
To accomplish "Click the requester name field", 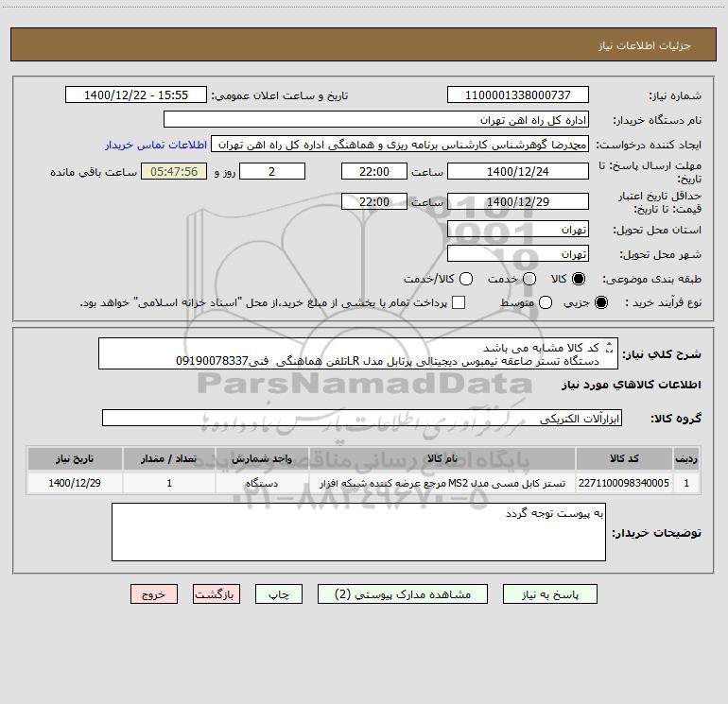I will pyautogui.click(x=400, y=144).
